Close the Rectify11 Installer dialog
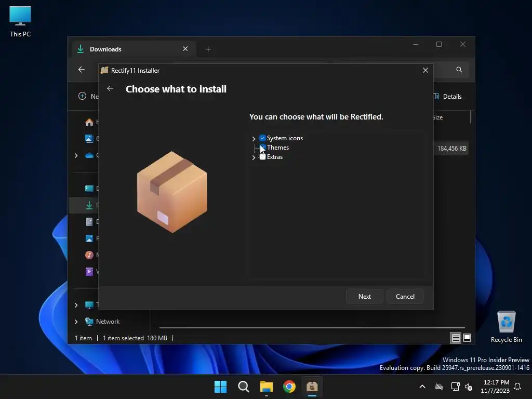This screenshot has width=532, height=399. [425, 70]
